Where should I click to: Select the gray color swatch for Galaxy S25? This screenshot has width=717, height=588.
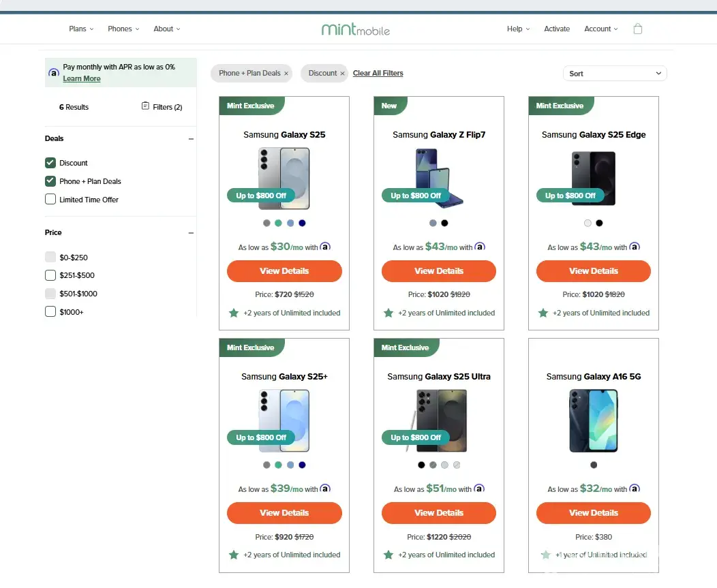(x=266, y=223)
